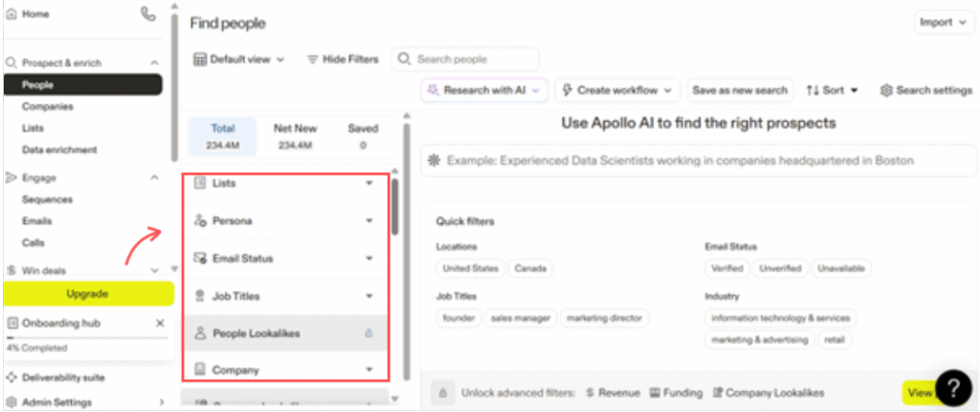Collapse the Engage section chevron
Screen dimensions: 980x412
154,178
